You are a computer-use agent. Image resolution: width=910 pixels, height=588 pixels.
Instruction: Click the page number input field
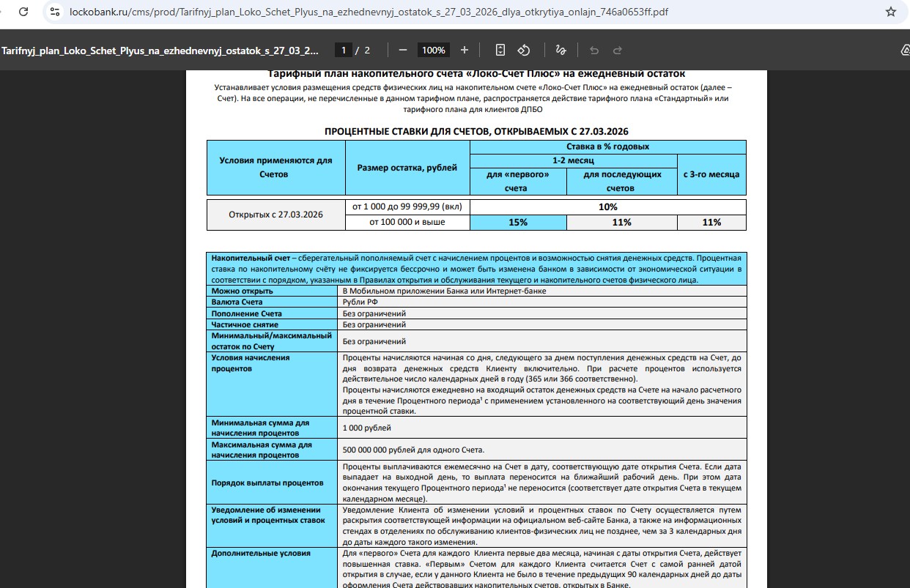(343, 50)
